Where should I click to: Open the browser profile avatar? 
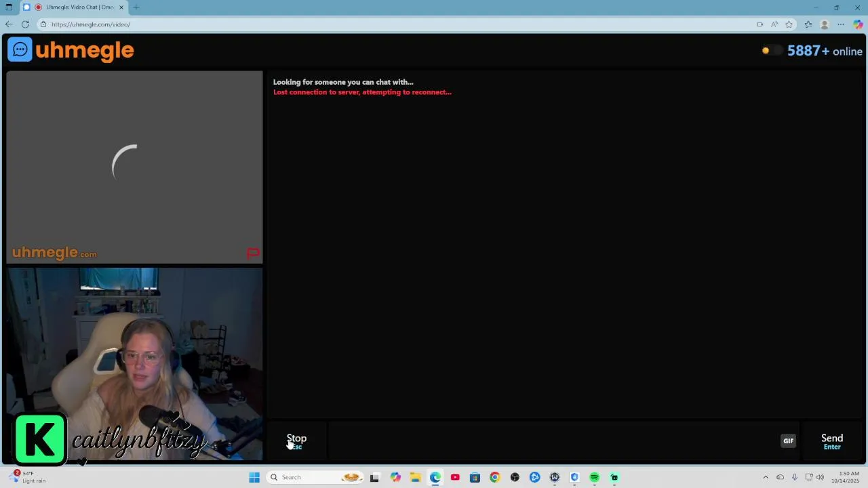click(x=825, y=24)
